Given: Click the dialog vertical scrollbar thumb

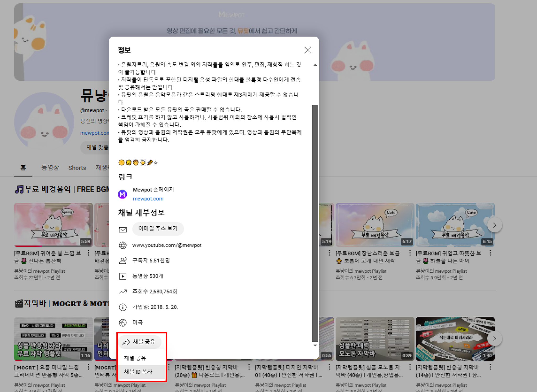Looking at the screenshot, I should 315,223.
